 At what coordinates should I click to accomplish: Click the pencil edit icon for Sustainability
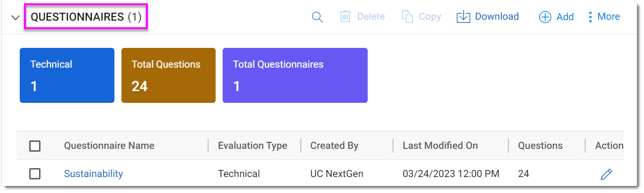[x=606, y=174]
